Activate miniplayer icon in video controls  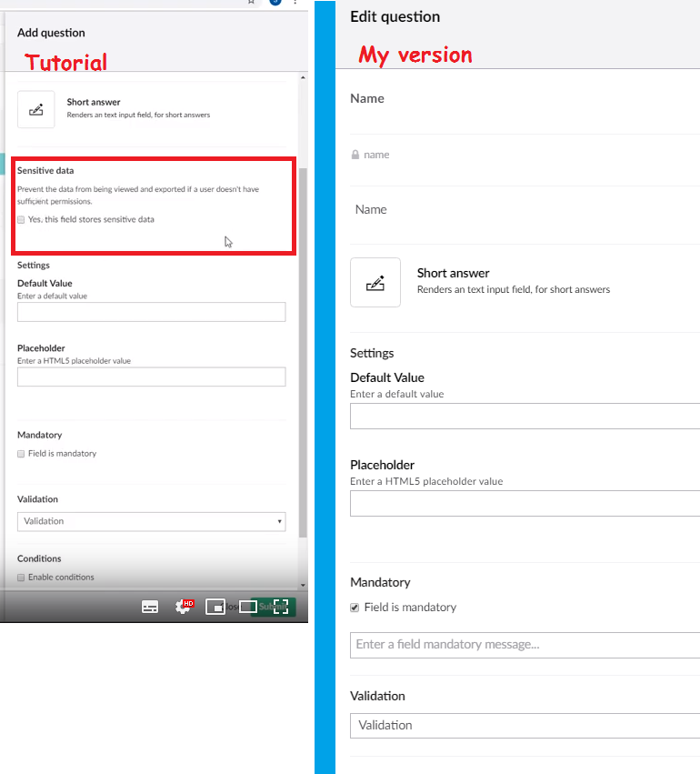(x=215, y=607)
